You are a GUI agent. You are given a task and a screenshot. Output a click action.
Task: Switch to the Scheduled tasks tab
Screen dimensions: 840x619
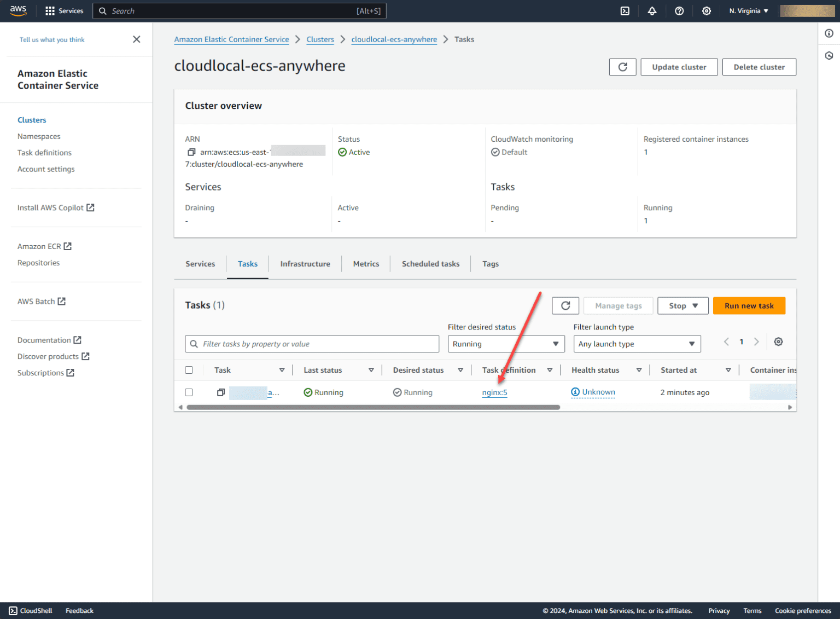coord(430,264)
